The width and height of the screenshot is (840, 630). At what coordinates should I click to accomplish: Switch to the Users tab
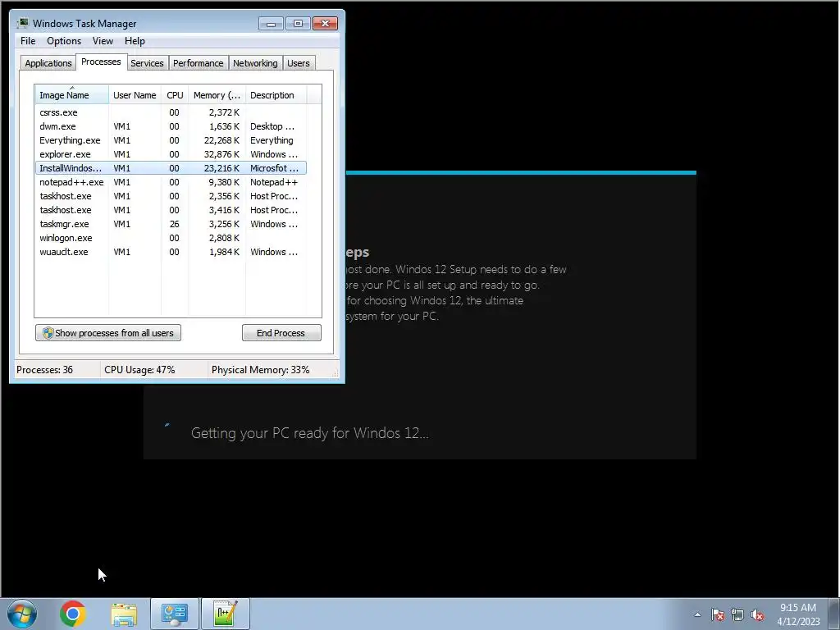[x=299, y=63]
